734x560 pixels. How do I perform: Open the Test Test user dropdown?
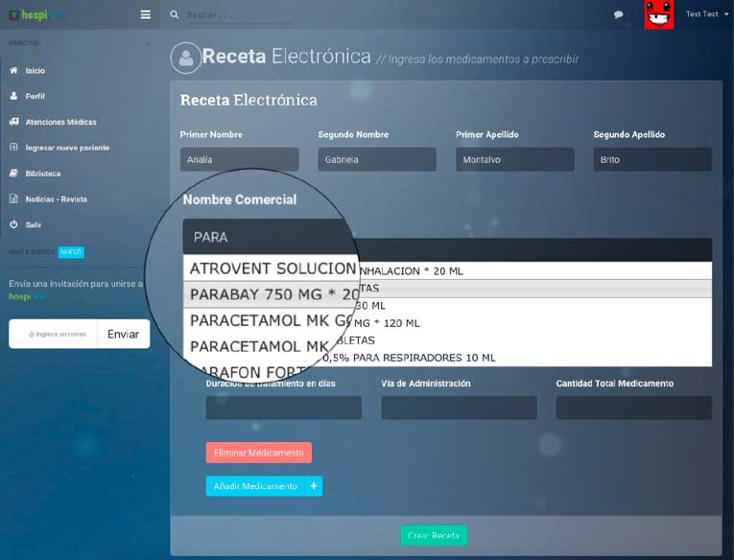706,14
